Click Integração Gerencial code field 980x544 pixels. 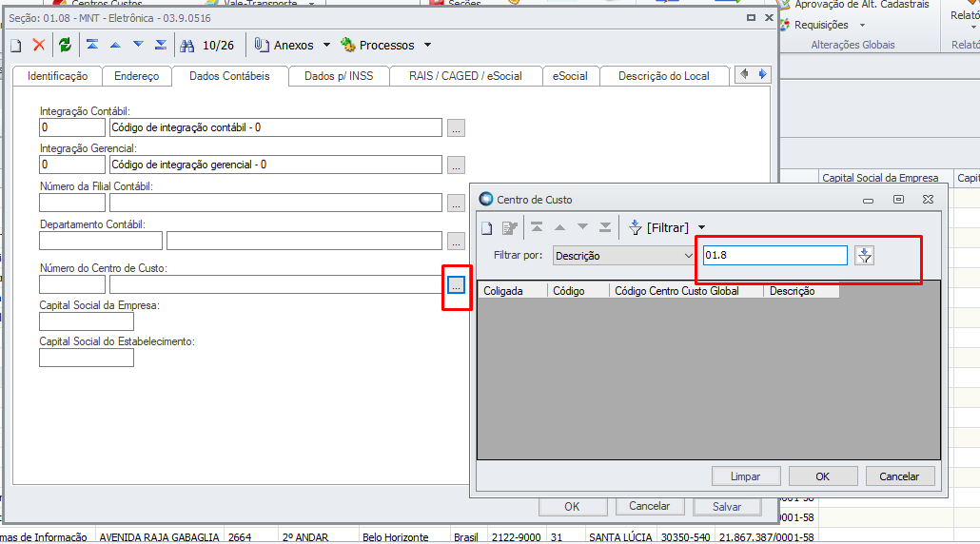click(x=72, y=165)
